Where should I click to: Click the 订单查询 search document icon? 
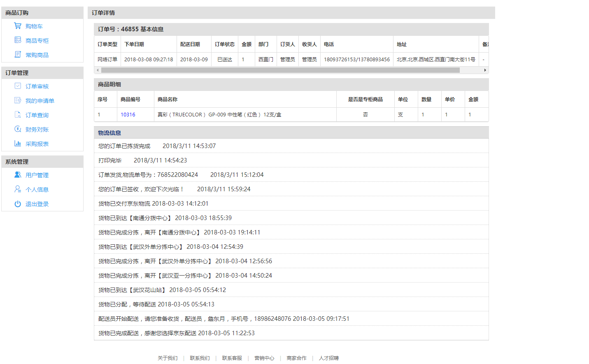(x=18, y=114)
